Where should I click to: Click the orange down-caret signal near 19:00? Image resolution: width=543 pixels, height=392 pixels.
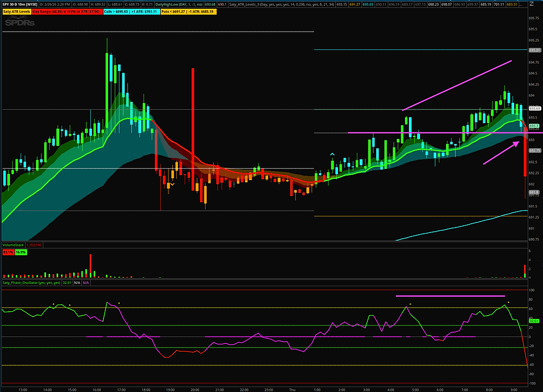tap(172, 184)
